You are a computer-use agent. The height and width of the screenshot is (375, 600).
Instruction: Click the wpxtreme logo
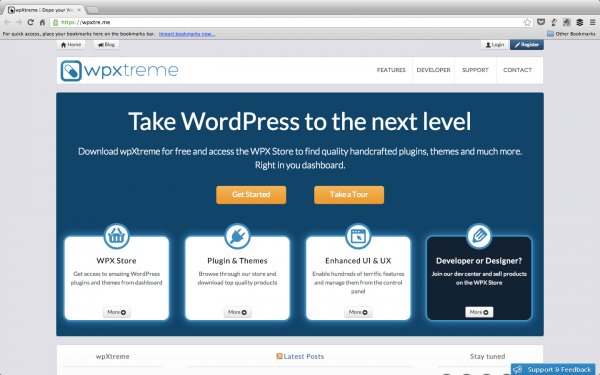point(119,70)
